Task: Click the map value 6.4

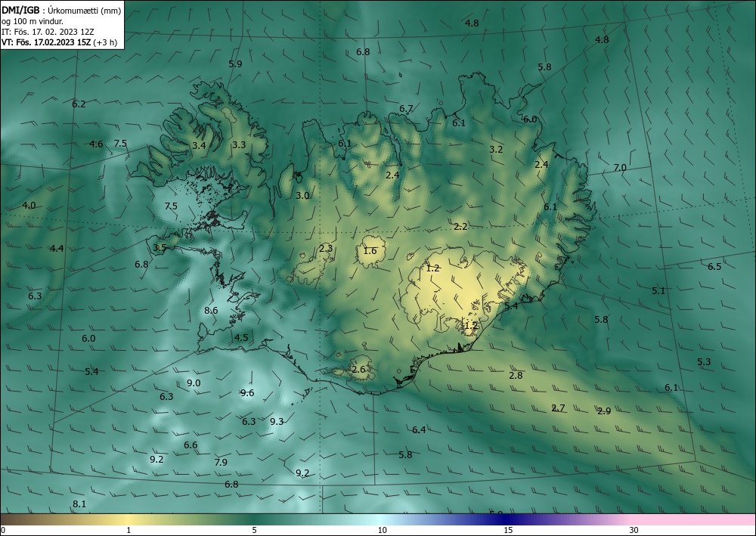Action: (419, 430)
